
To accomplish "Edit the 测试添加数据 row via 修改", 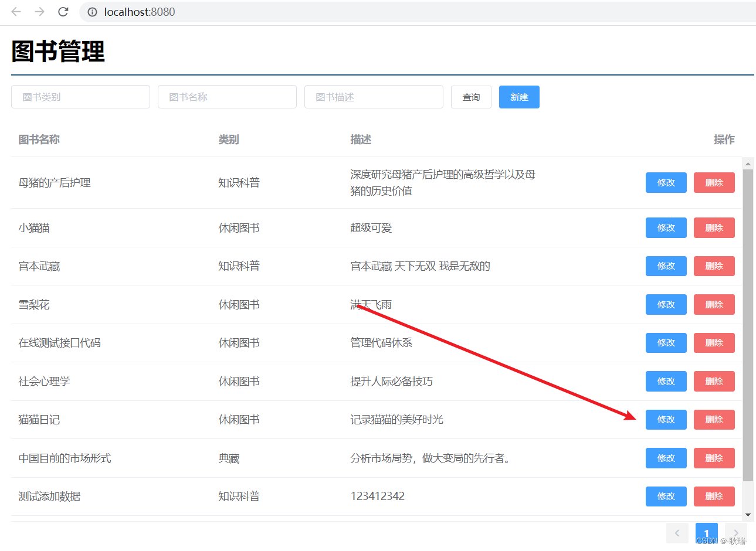I will [x=666, y=496].
